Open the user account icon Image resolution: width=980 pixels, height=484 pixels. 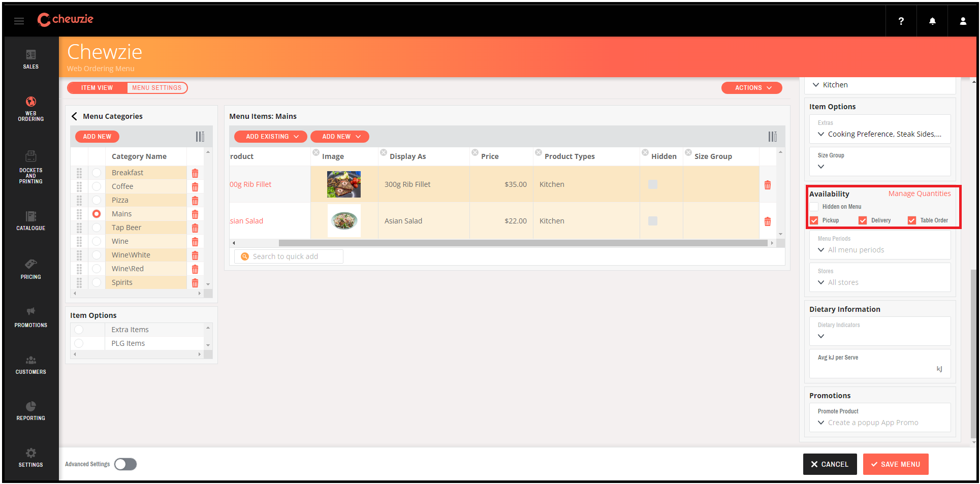click(x=963, y=21)
